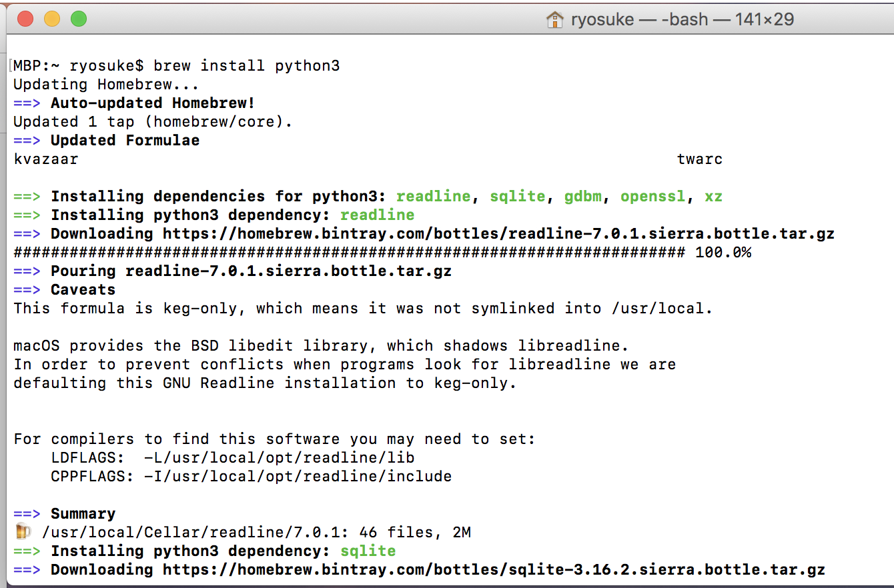Click the 'Auto-updated Homebrew!' heading
Image resolution: width=894 pixels, height=588 pixels.
(x=153, y=103)
